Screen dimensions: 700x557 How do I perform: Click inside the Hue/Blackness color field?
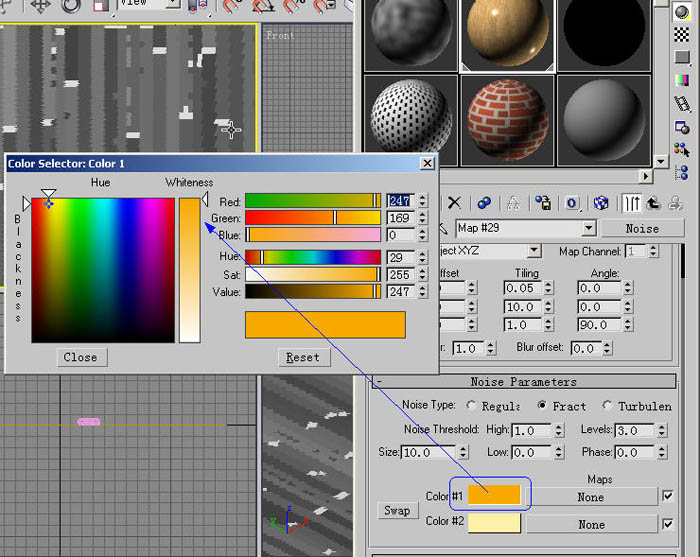click(103, 270)
